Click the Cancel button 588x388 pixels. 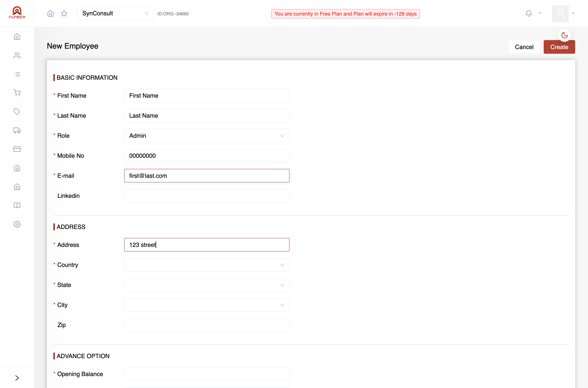(524, 47)
